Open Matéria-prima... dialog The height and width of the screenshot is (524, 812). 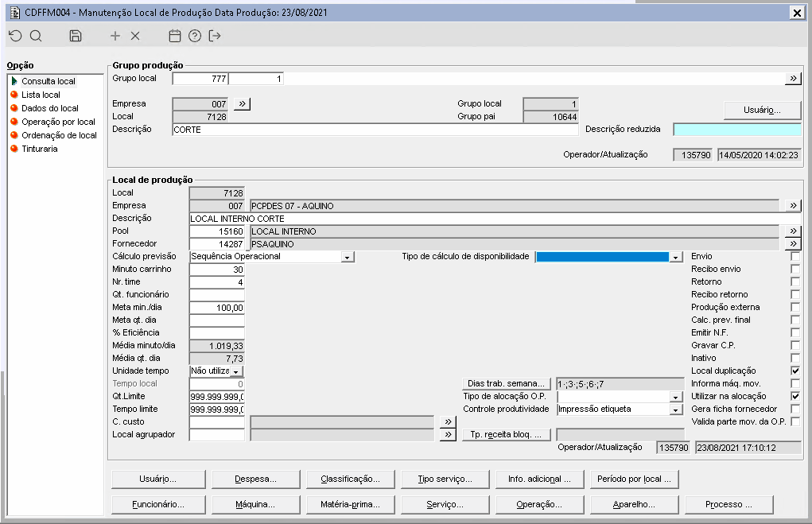pyautogui.click(x=350, y=504)
